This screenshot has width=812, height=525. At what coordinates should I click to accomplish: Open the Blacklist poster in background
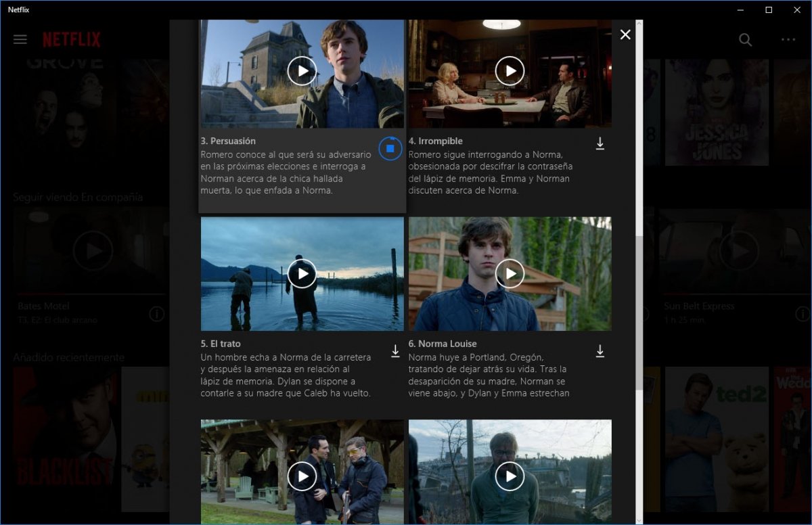(x=65, y=439)
